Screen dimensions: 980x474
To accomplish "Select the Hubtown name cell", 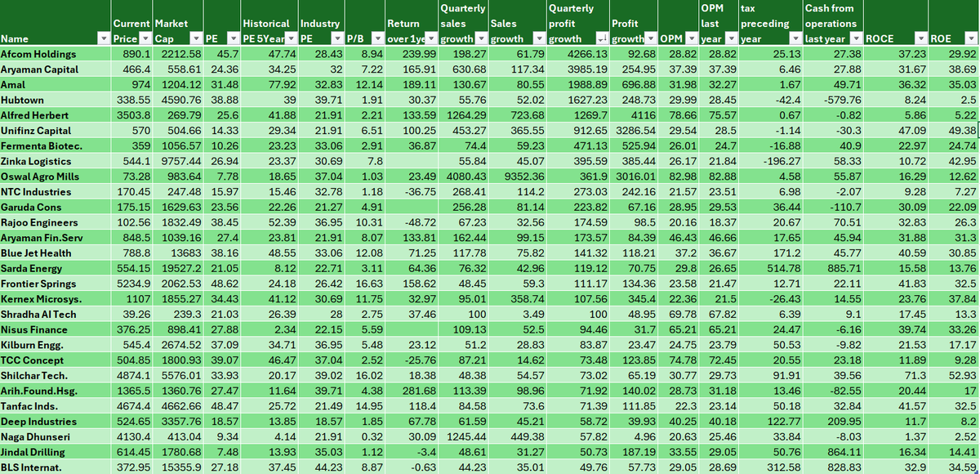I will coord(56,100).
